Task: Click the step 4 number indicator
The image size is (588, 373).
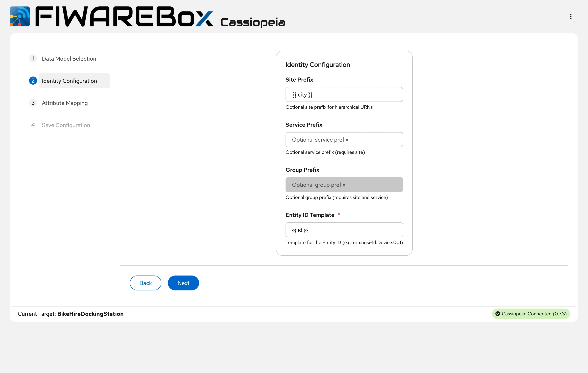Action: point(33,125)
